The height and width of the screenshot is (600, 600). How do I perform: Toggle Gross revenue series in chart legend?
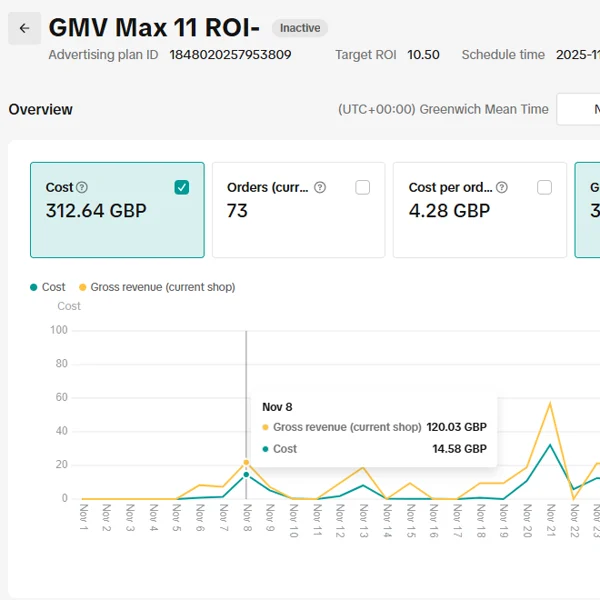pos(157,287)
